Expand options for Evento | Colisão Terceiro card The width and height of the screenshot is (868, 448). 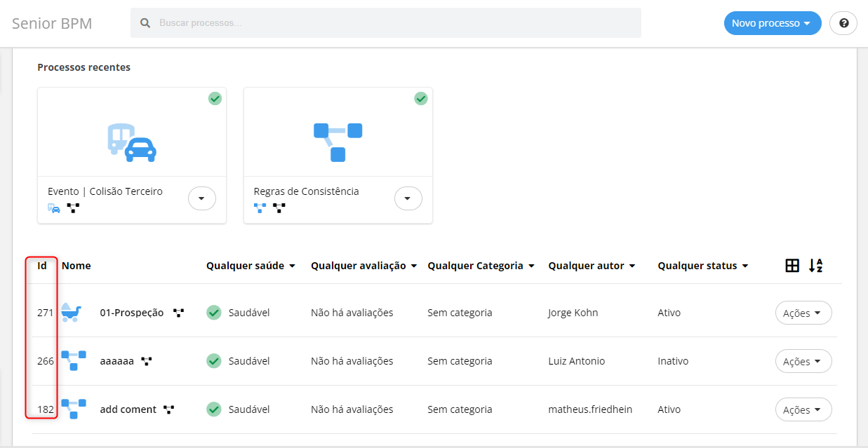point(202,198)
